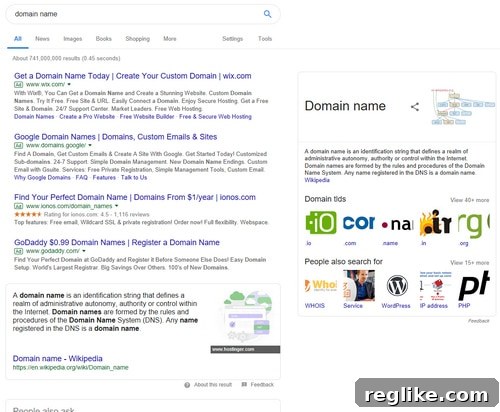500x412 pixels.
Task: Click the snippet Feedback flag icon
Action: (244, 385)
